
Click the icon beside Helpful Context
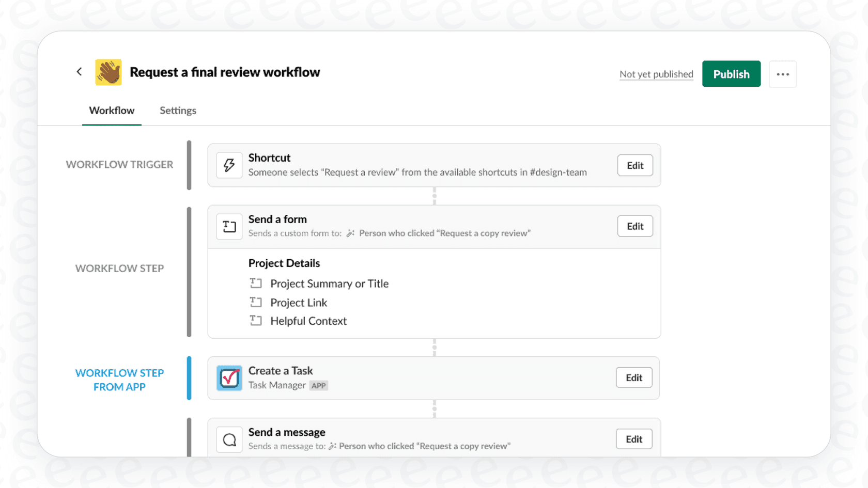click(256, 320)
